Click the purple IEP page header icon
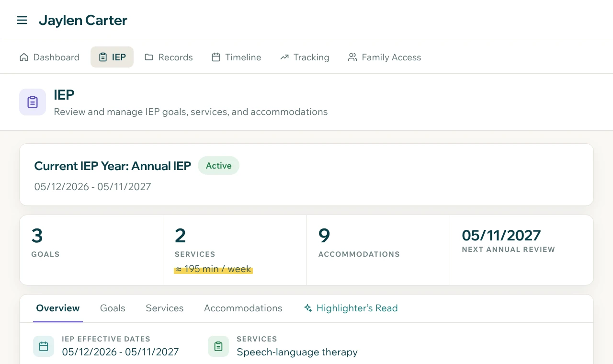The image size is (613, 364). pyautogui.click(x=33, y=102)
